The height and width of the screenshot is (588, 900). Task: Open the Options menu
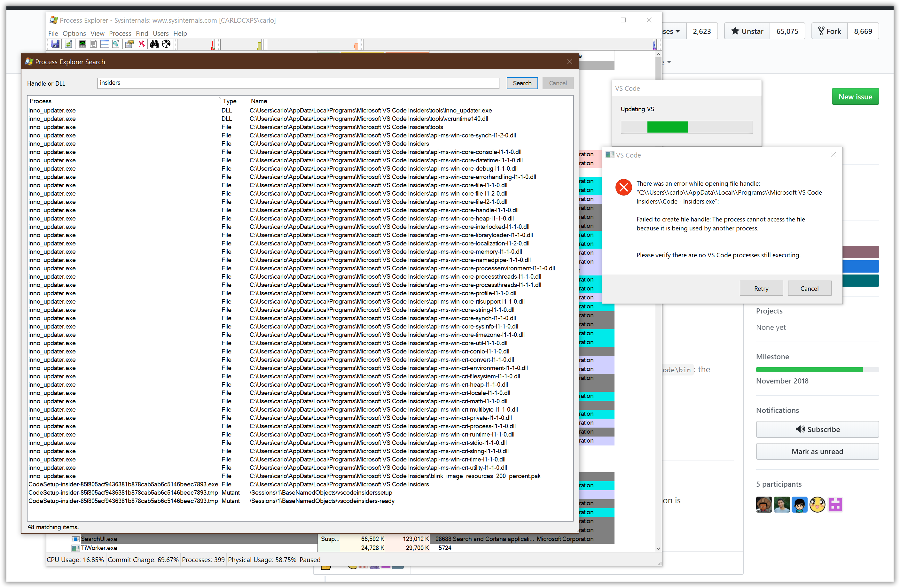(74, 33)
